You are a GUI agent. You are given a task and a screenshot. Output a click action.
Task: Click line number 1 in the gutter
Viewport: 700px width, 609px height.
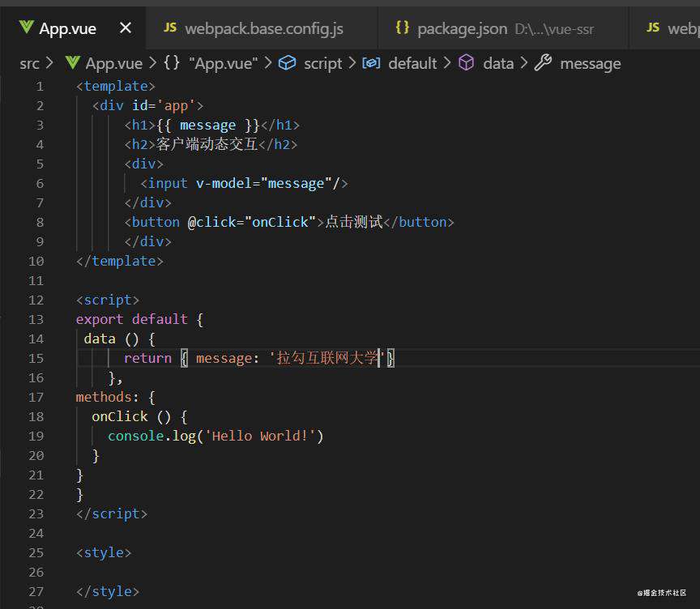[x=41, y=86]
